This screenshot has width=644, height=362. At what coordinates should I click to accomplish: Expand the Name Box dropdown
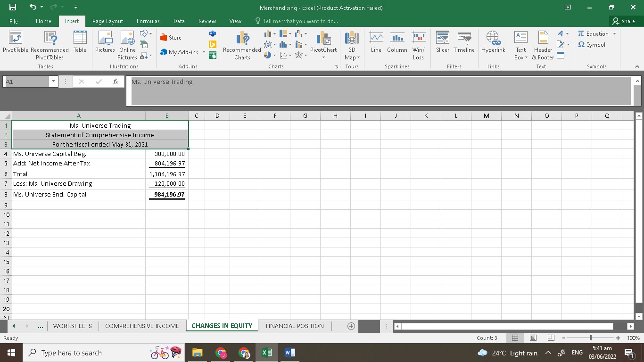tap(53, 82)
